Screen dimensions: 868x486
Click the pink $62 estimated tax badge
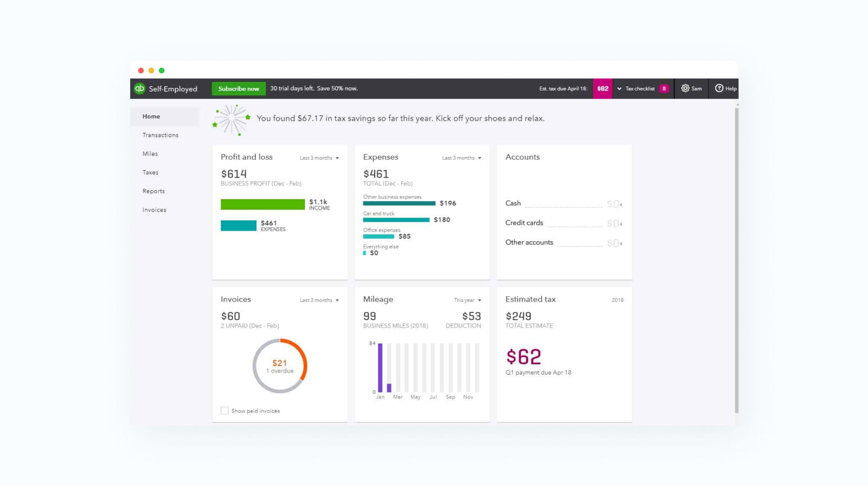pyautogui.click(x=602, y=89)
